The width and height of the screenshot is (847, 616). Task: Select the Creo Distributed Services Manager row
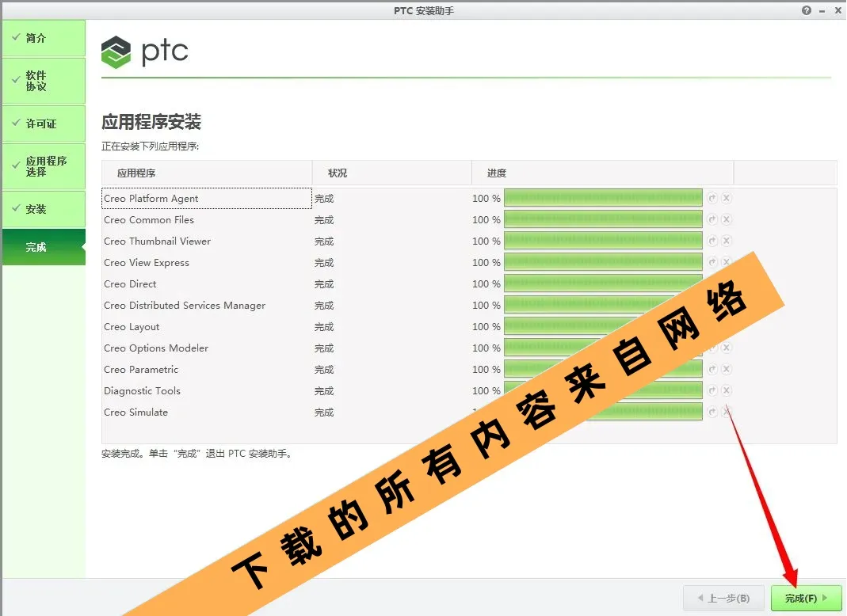pos(185,306)
